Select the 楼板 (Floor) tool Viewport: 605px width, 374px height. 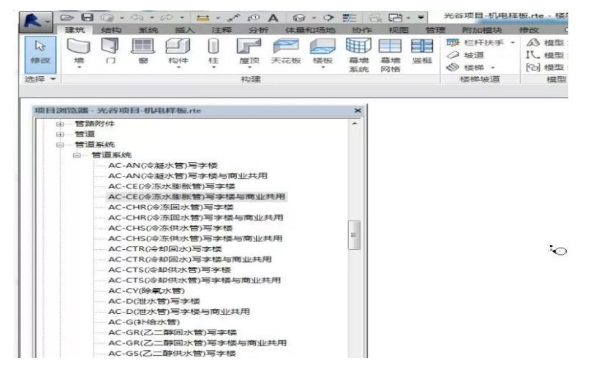click(323, 52)
